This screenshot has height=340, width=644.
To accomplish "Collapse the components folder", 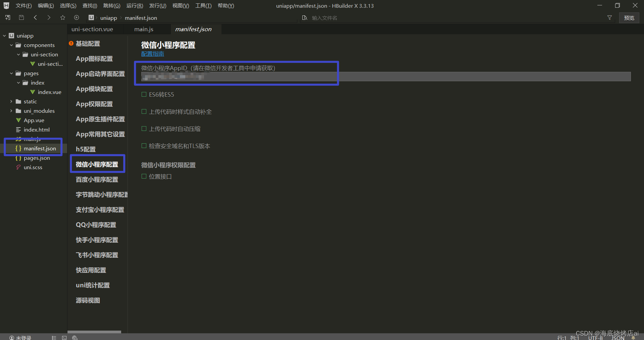I will coord(11,45).
